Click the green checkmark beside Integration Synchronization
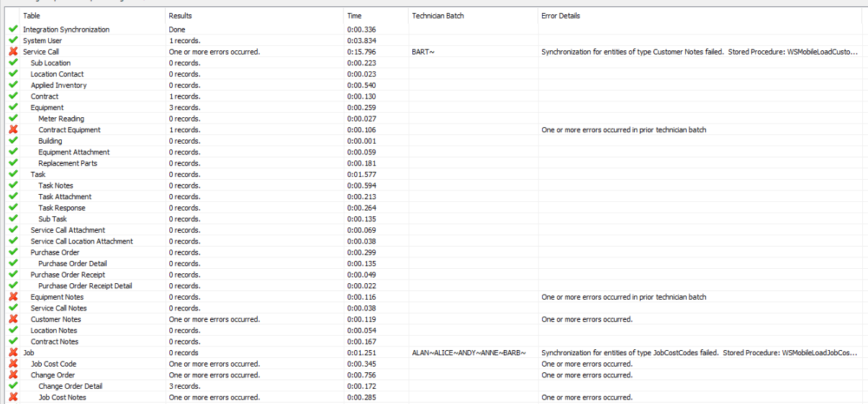This screenshot has height=404, width=868. click(x=13, y=29)
